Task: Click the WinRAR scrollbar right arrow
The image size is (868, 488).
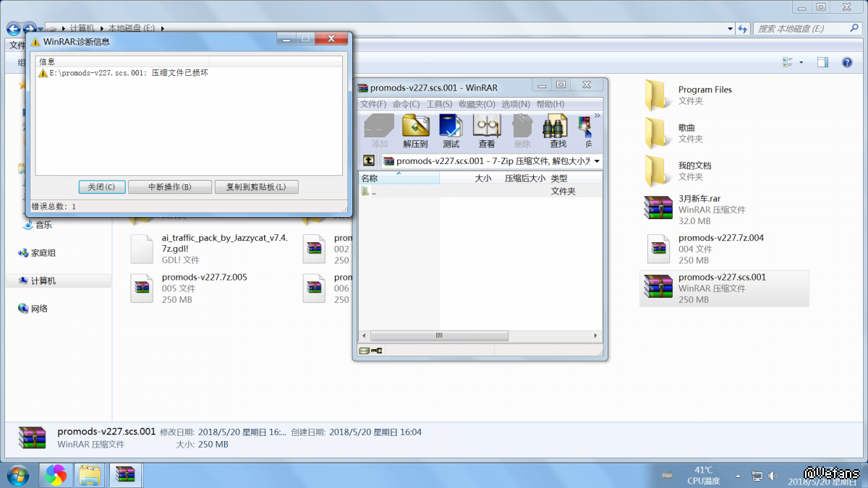Action: 597,336
